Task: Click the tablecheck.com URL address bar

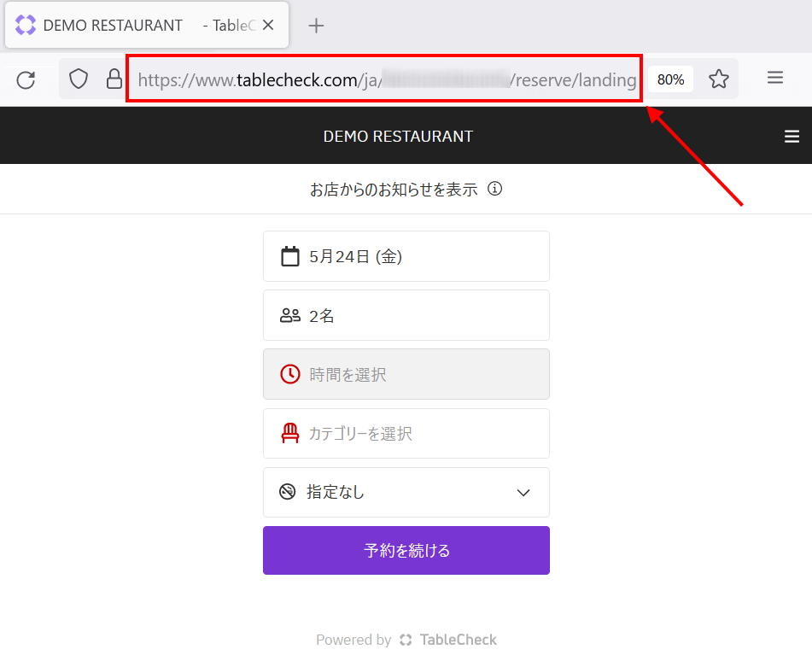Action: tap(384, 80)
